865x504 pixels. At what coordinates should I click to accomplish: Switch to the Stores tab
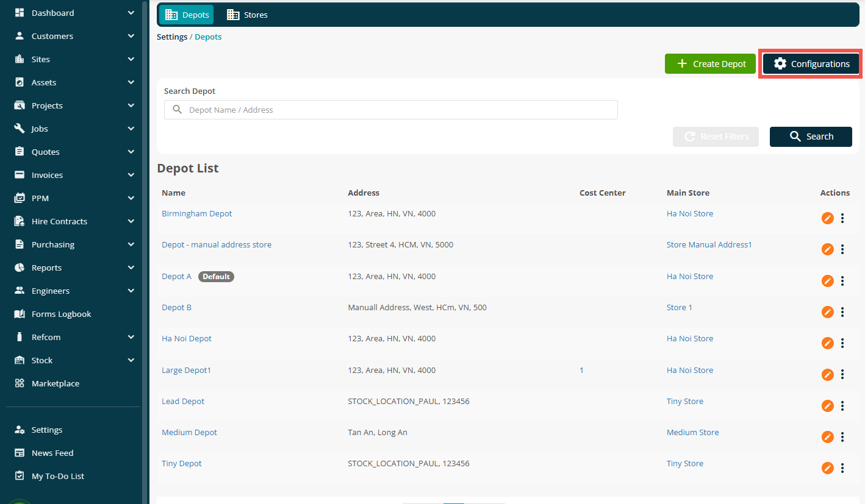point(247,15)
